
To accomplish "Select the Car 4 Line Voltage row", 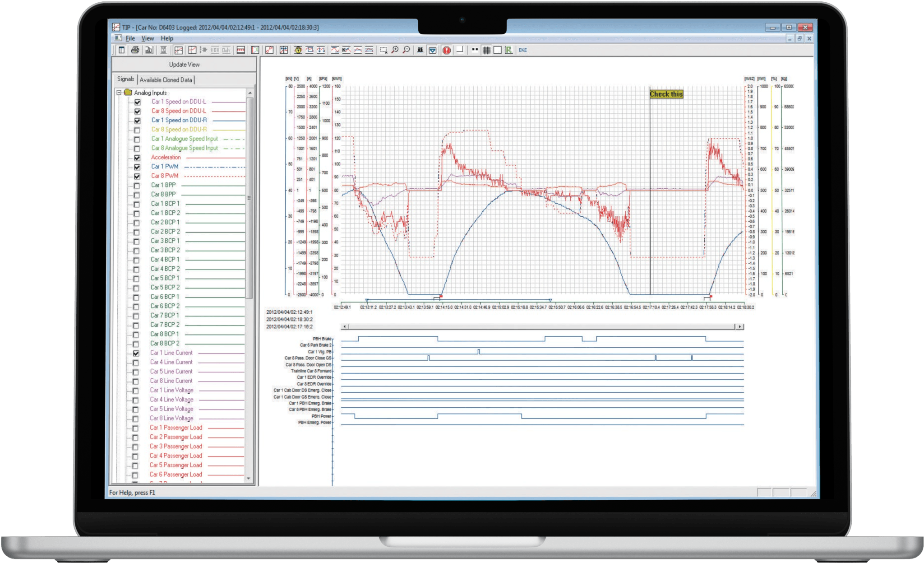I will [x=171, y=400].
